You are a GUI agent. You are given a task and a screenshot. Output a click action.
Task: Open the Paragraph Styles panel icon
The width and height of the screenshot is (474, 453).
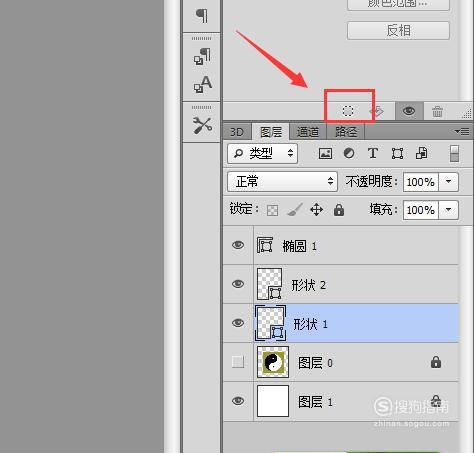pos(202,56)
